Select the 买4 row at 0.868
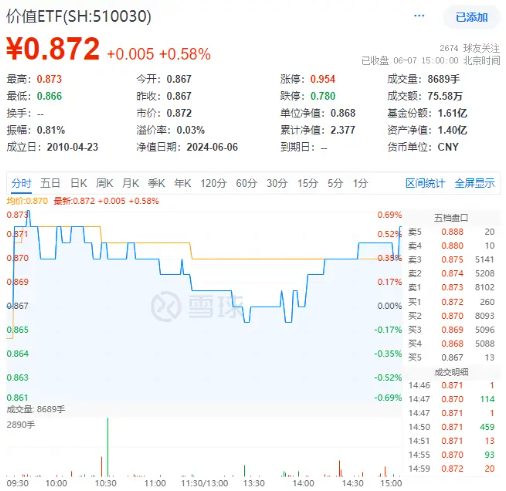The image size is (506, 491). point(451,344)
